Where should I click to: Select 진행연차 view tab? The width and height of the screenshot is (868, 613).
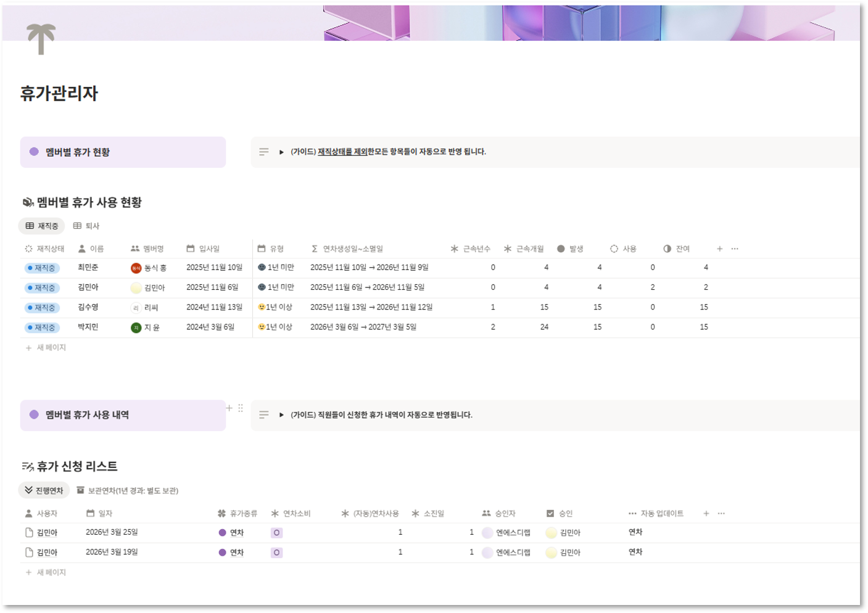click(44, 491)
